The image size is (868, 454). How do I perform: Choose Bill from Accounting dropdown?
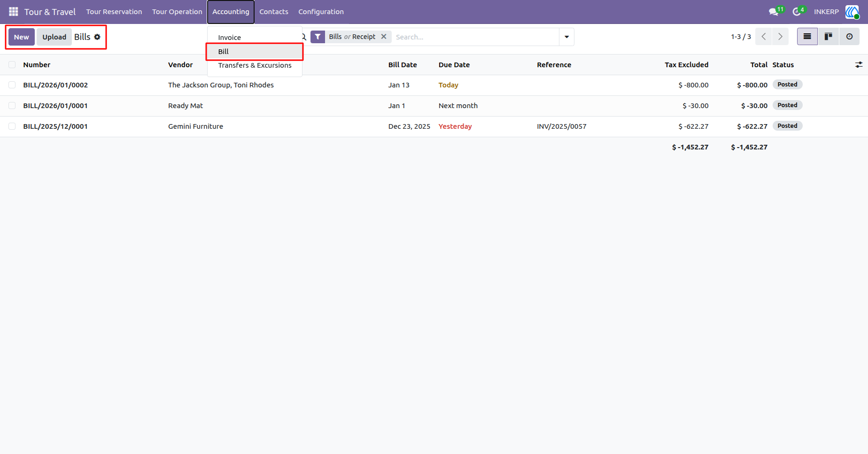click(x=255, y=52)
